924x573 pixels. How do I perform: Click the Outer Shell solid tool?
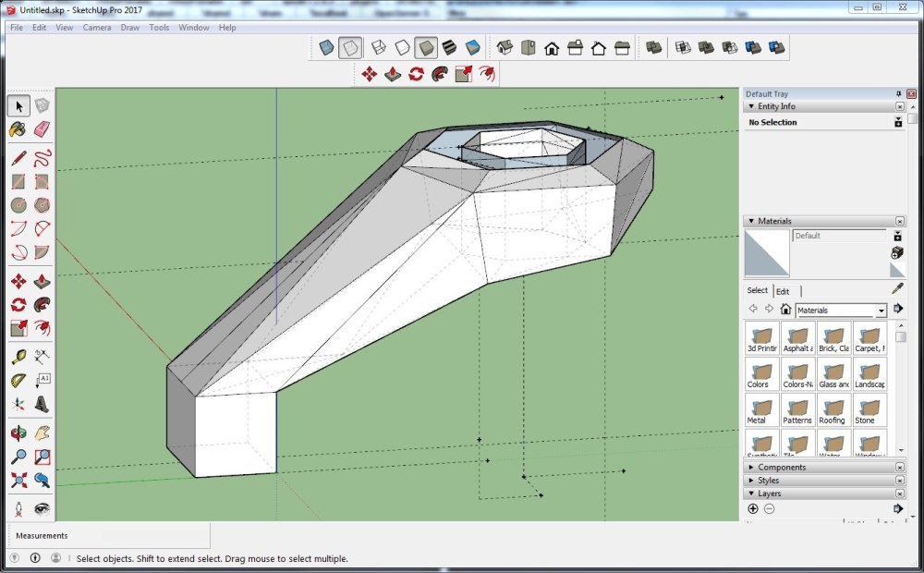click(x=653, y=48)
